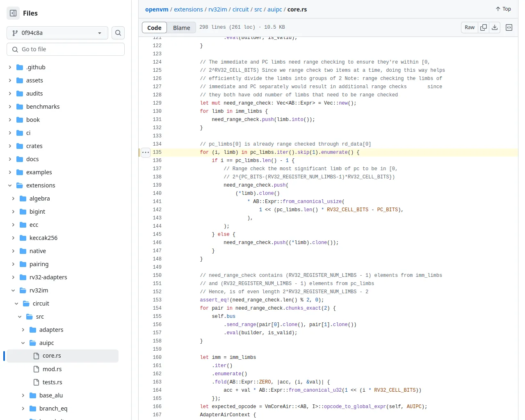The height and width of the screenshot is (420, 525).
Task: Collapse the circuit folder chevron
Action: 16,304
